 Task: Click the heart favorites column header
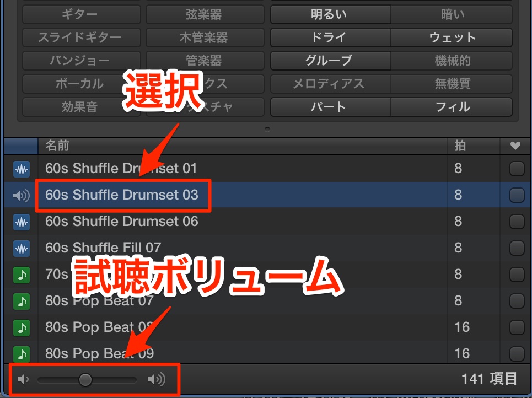pos(515,146)
